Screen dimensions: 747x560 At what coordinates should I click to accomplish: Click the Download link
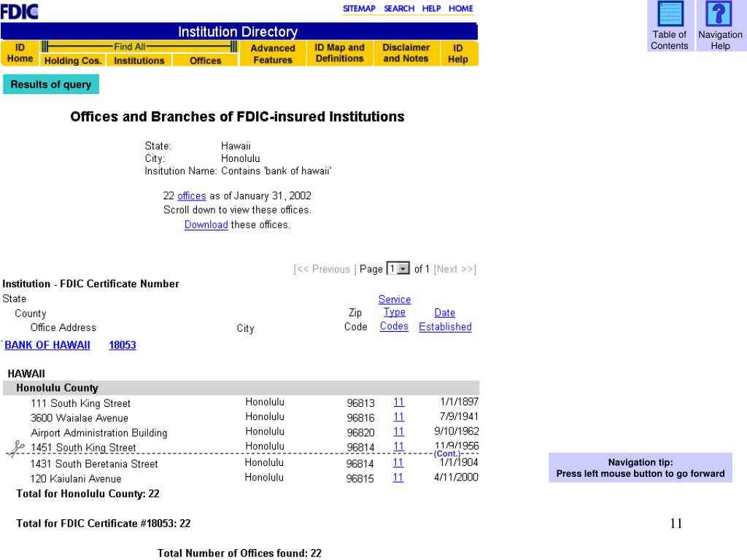(206, 225)
